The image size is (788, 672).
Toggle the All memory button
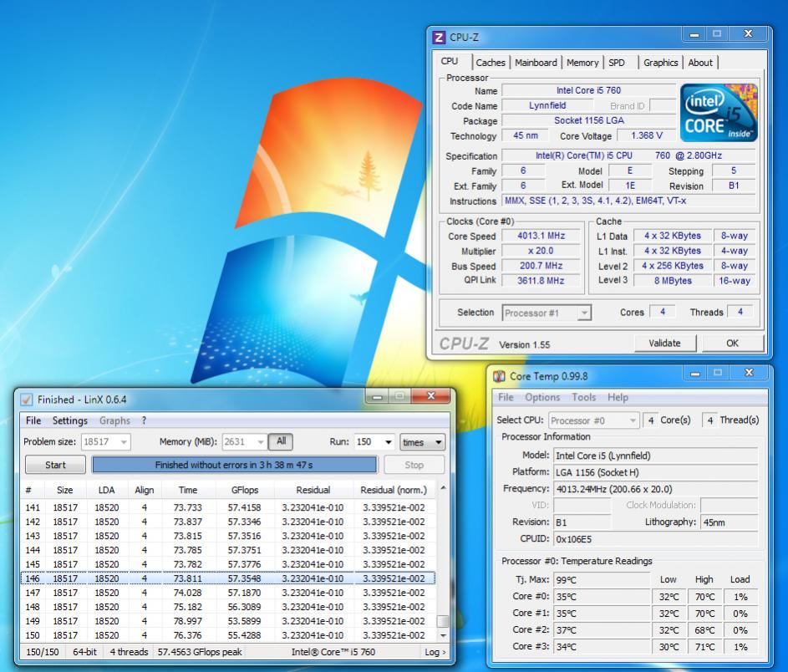click(x=281, y=441)
